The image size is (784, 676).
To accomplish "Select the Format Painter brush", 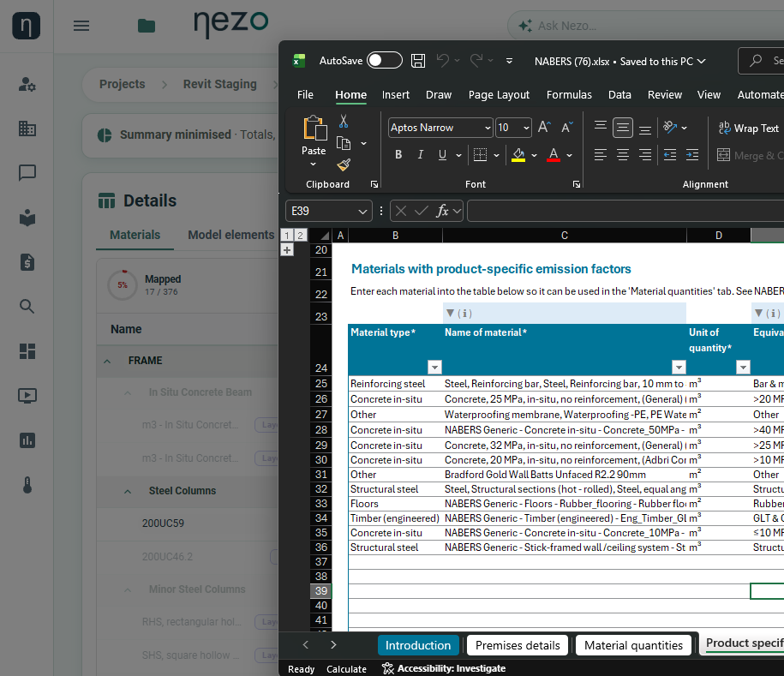I will (x=344, y=165).
